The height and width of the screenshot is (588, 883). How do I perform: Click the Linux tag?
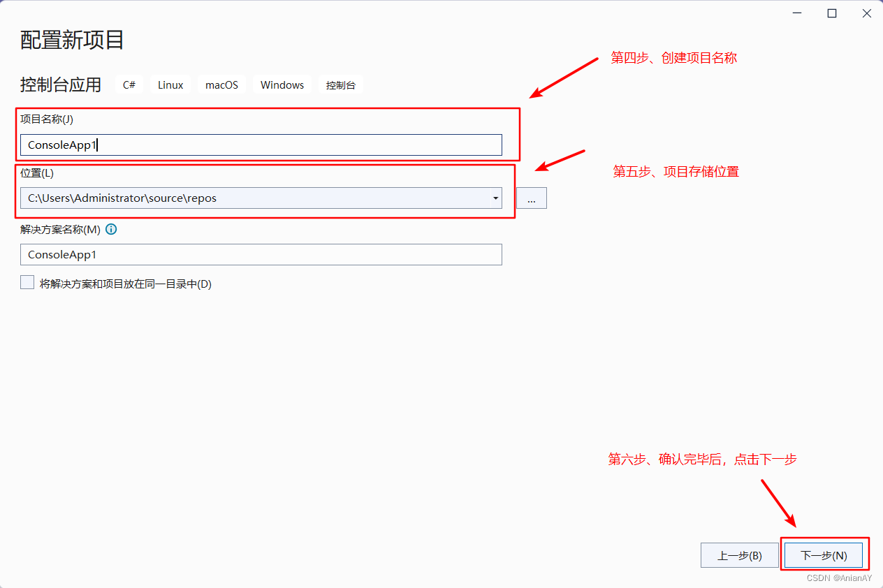(170, 85)
